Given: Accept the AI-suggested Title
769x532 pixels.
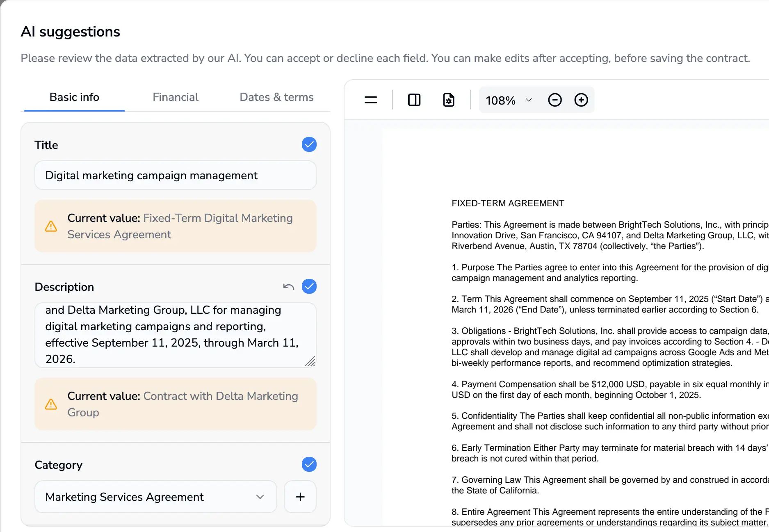Looking at the screenshot, I should coord(309,144).
